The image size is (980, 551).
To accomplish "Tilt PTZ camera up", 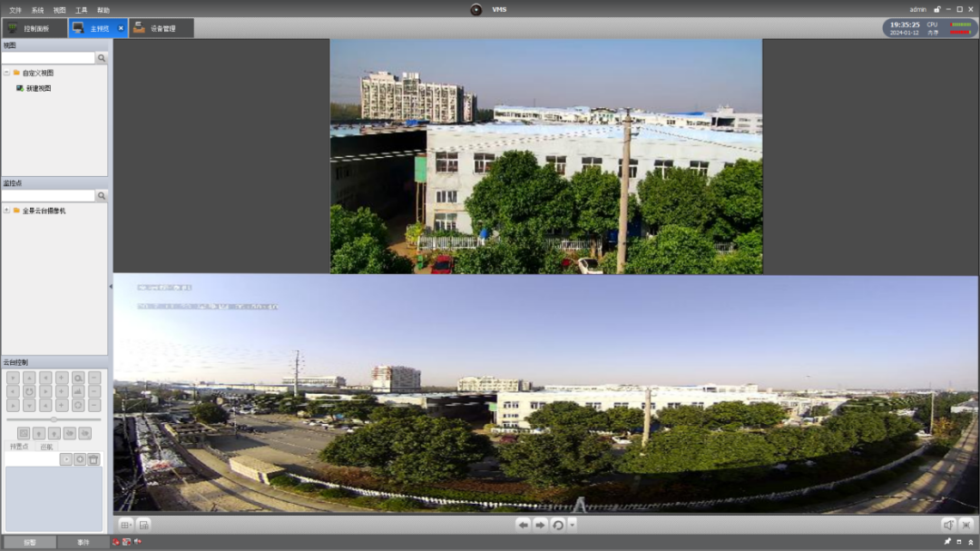I will click(29, 378).
